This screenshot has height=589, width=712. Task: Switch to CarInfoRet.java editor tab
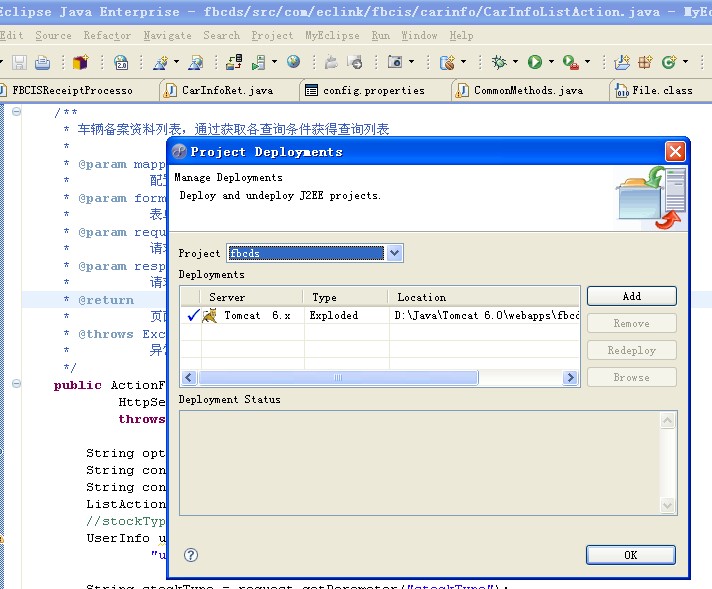point(227,90)
